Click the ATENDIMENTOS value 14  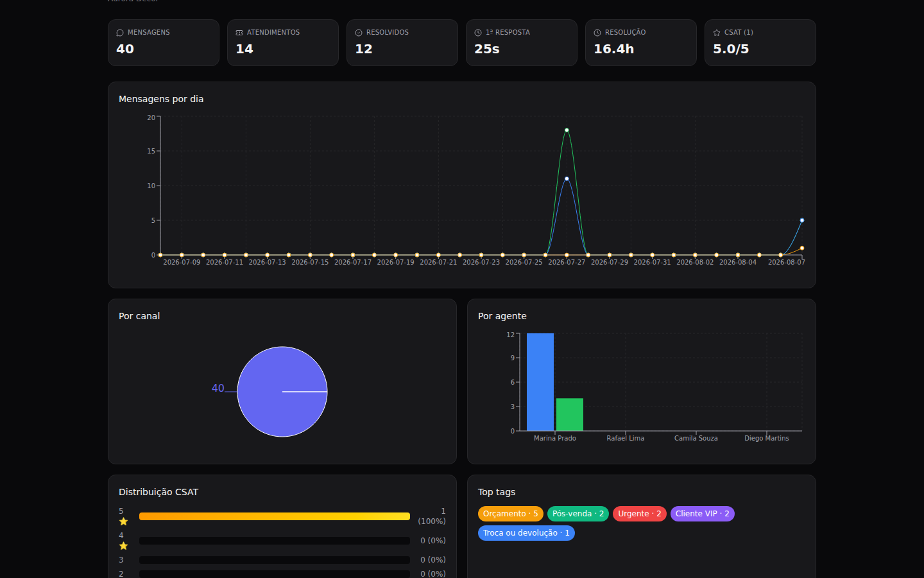[x=244, y=49]
